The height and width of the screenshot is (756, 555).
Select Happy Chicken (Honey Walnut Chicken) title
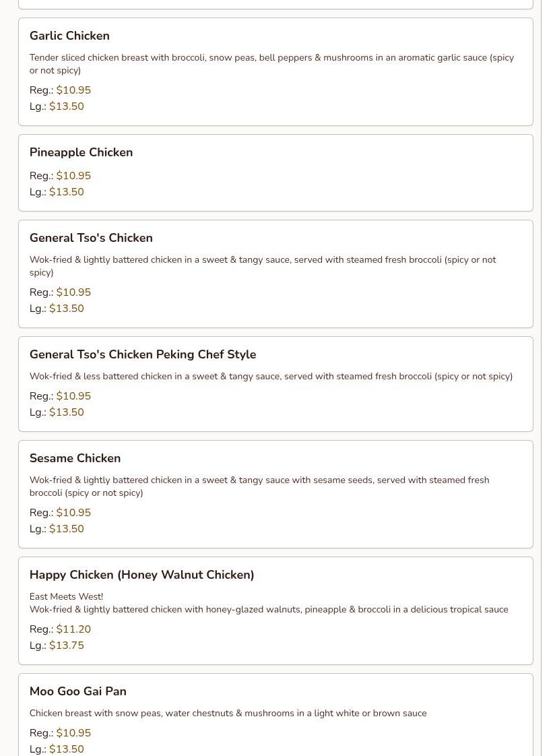coord(141,575)
